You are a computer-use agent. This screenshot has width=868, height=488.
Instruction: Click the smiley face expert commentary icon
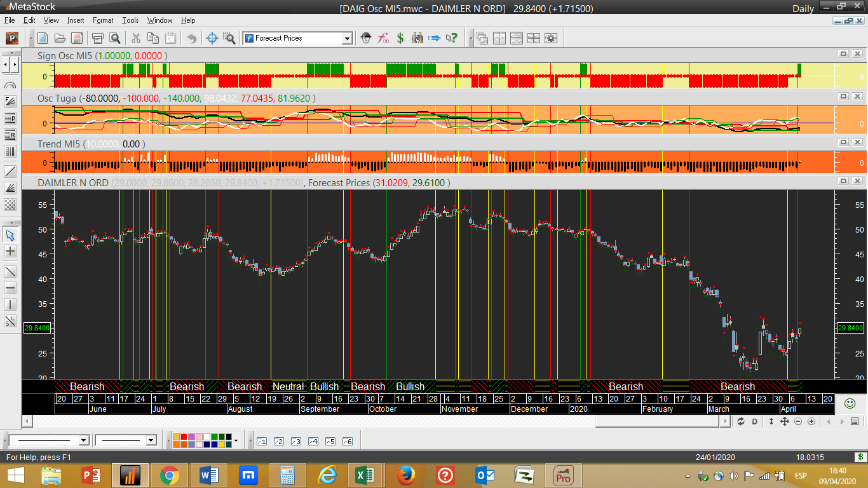pos(849,403)
